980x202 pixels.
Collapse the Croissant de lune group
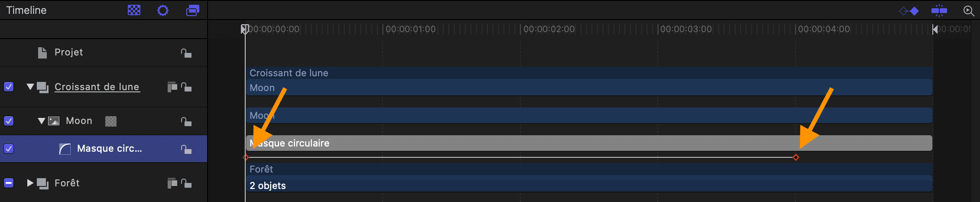point(30,87)
